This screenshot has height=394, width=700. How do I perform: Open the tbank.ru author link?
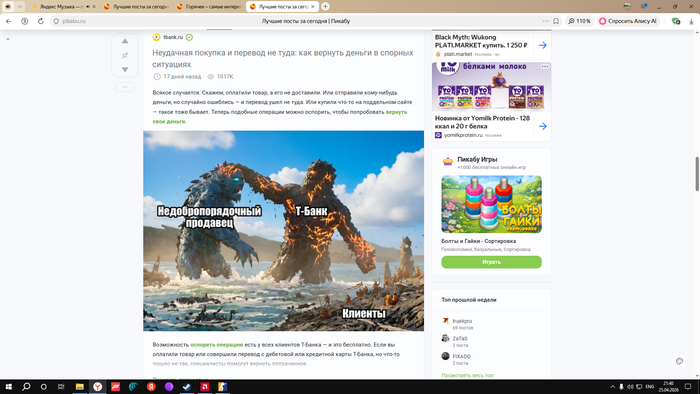(x=173, y=37)
